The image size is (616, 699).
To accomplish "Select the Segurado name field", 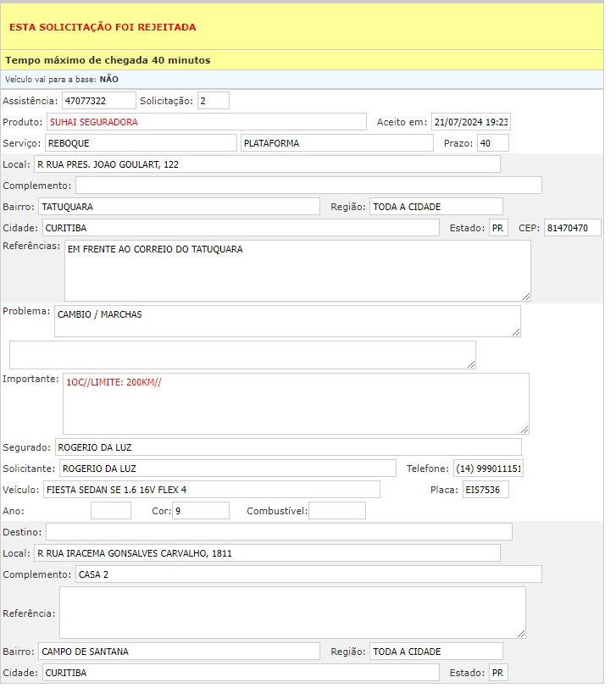I will pos(288,447).
